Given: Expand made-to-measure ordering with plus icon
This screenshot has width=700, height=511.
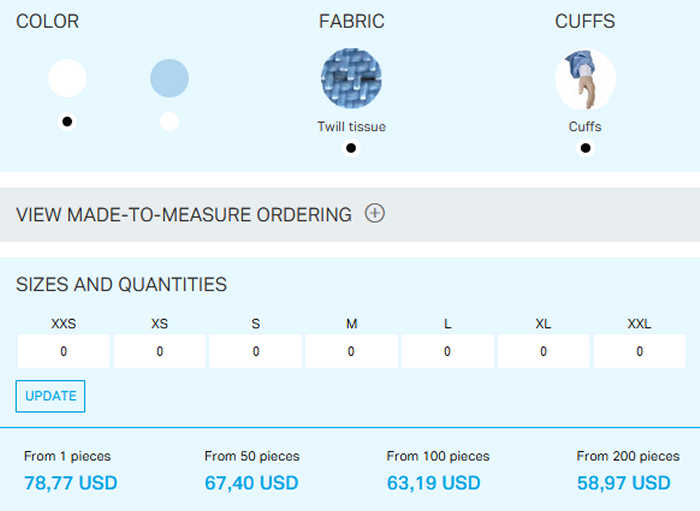Looking at the screenshot, I should click(x=375, y=214).
